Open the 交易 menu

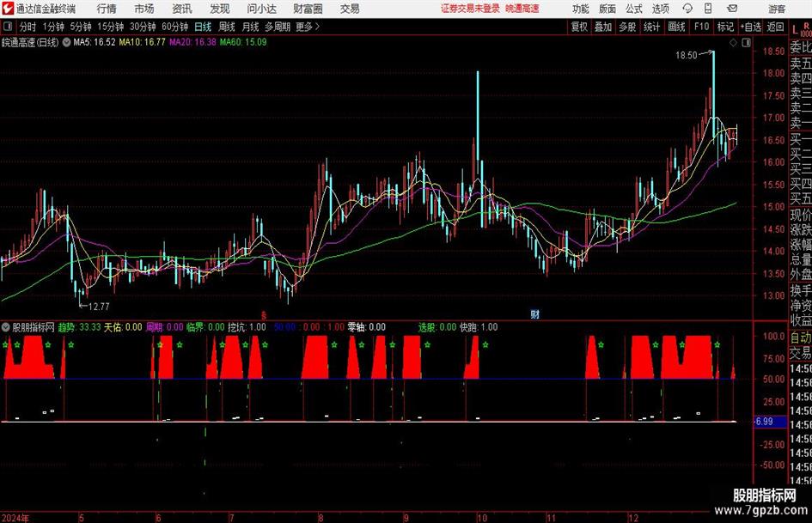pyautogui.click(x=350, y=9)
